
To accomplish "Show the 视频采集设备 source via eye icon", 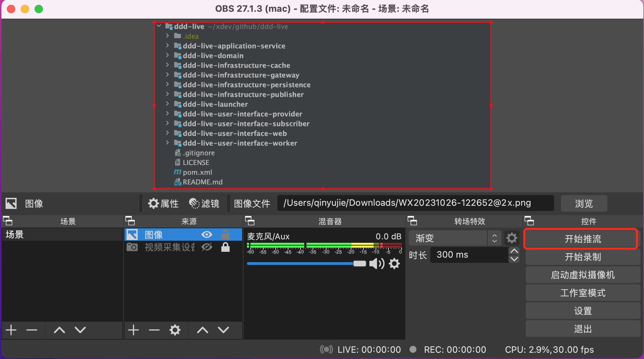I will tap(207, 247).
